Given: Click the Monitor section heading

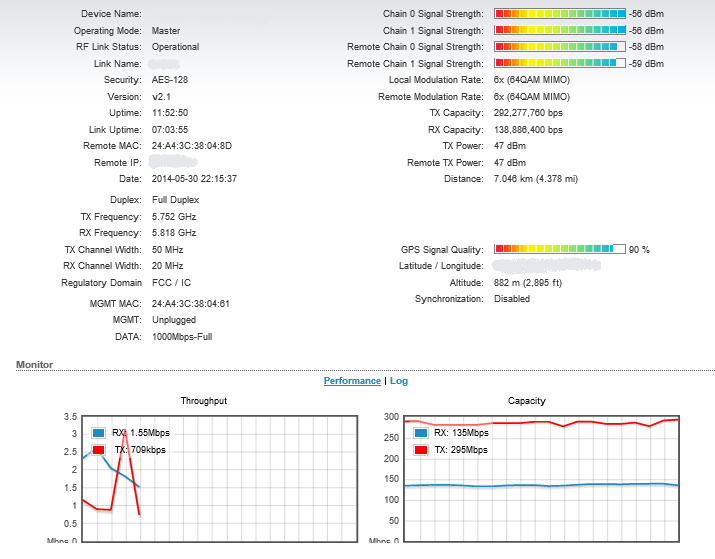Looking at the screenshot, I should 34,365.
